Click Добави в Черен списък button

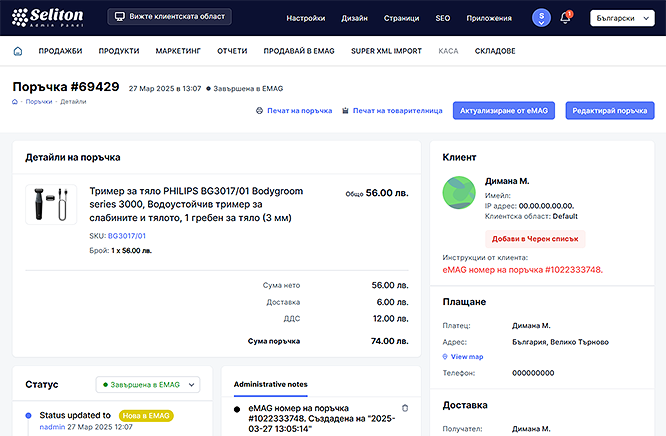[x=536, y=238]
